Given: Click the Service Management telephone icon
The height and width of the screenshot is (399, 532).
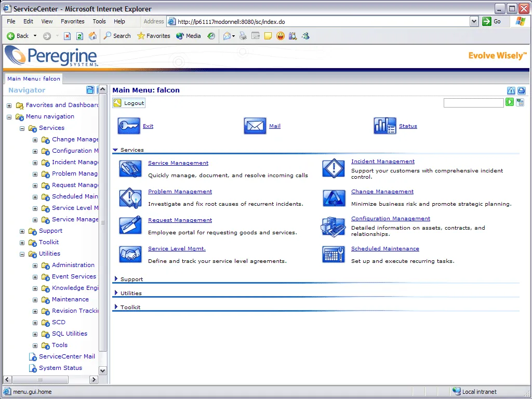Looking at the screenshot, I should click(130, 169).
